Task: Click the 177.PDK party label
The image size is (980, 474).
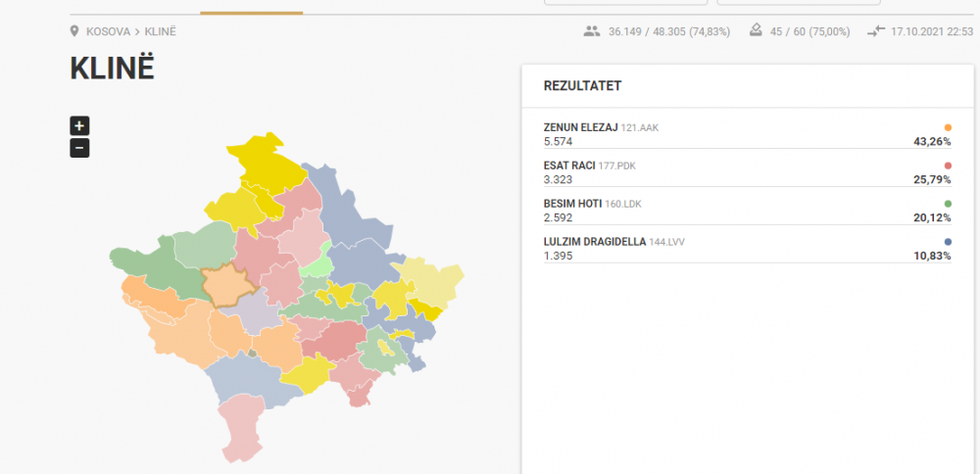Action: click(616, 166)
